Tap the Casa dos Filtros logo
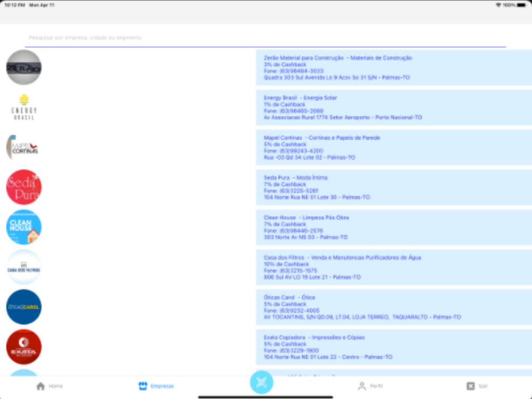532x399 pixels. pos(24,267)
